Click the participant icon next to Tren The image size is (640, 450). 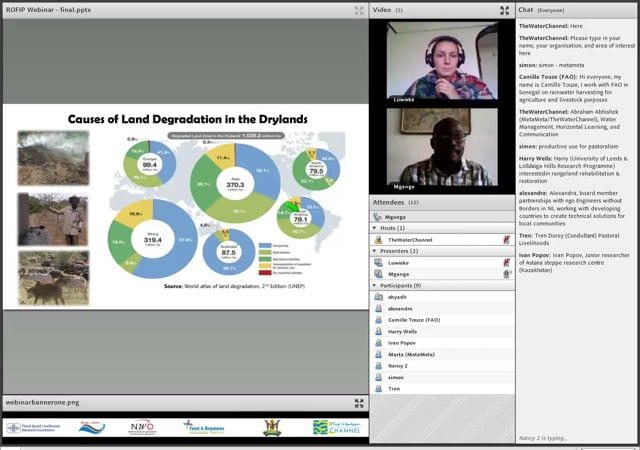coord(378,388)
